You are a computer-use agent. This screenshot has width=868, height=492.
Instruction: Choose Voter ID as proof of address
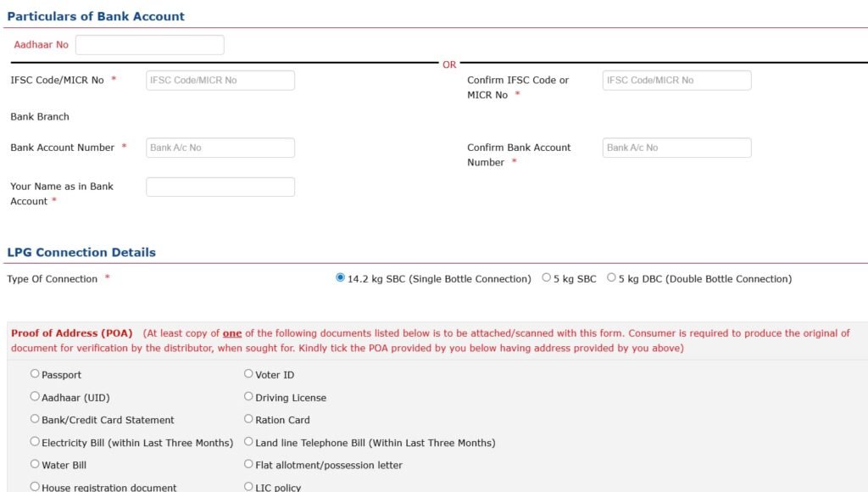(x=248, y=374)
